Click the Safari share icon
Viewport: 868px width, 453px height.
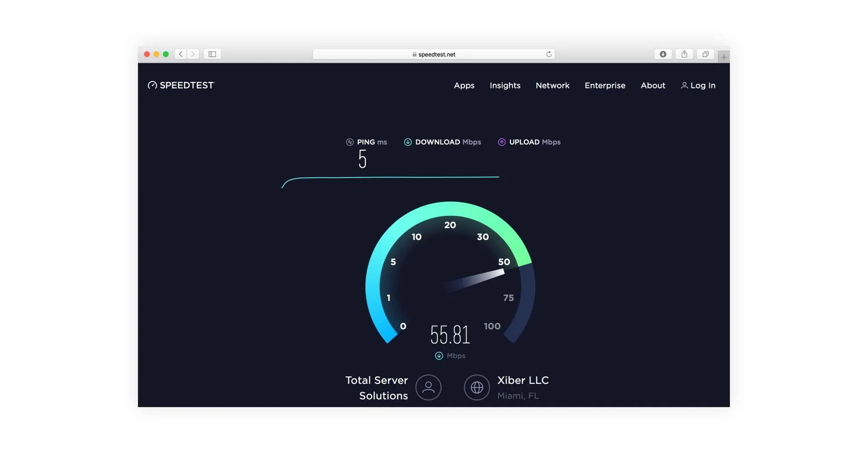pyautogui.click(x=684, y=54)
